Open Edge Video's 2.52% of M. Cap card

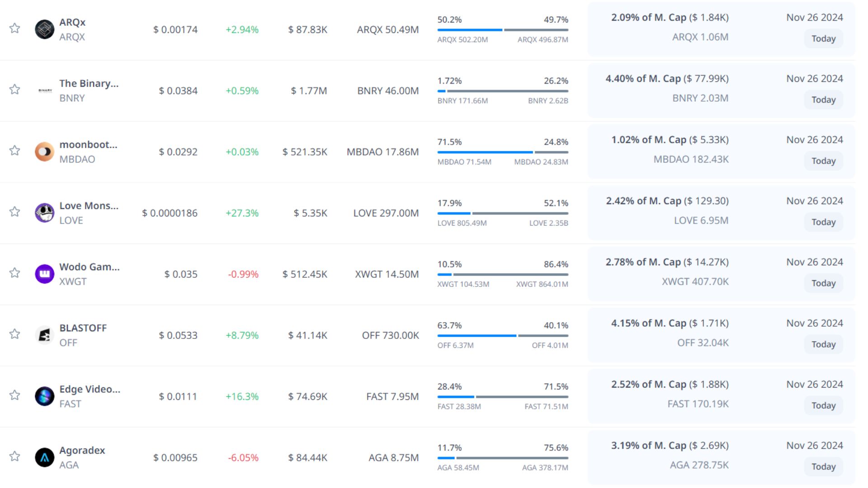click(670, 385)
